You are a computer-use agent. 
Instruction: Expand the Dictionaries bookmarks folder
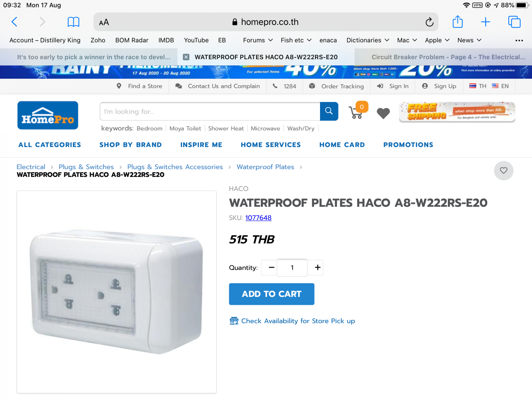click(x=368, y=40)
